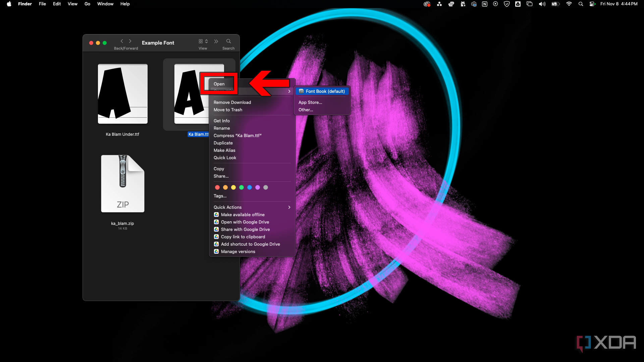Click Make available offline option
Image resolution: width=644 pixels, height=362 pixels.
[243, 215]
